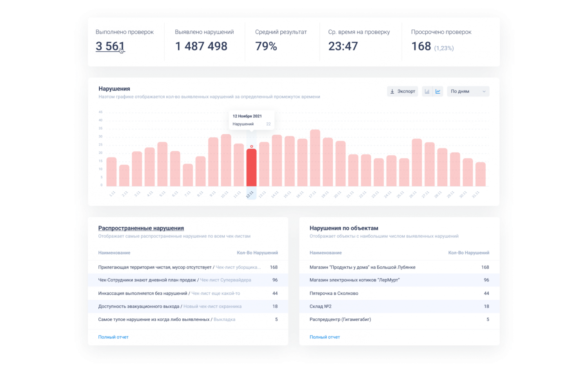Select the Пятерочка в Сколково row
588x372 pixels.
(x=399, y=294)
